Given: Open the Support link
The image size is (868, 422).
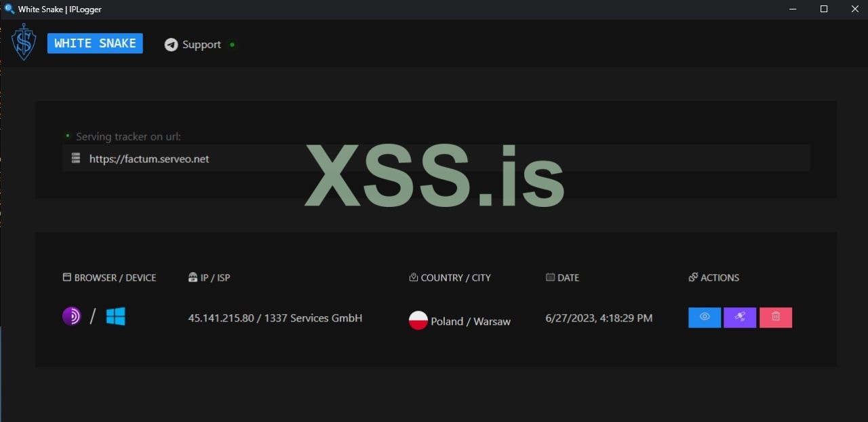Looking at the screenshot, I should point(201,45).
